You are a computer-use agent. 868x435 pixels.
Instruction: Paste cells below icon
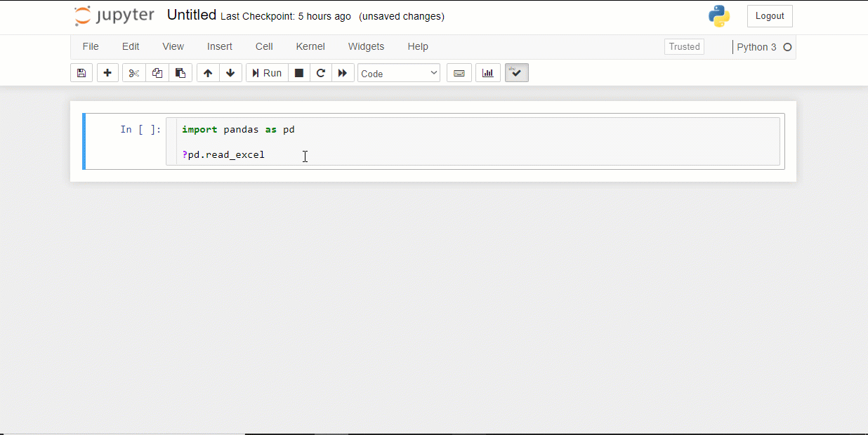tap(180, 73)
